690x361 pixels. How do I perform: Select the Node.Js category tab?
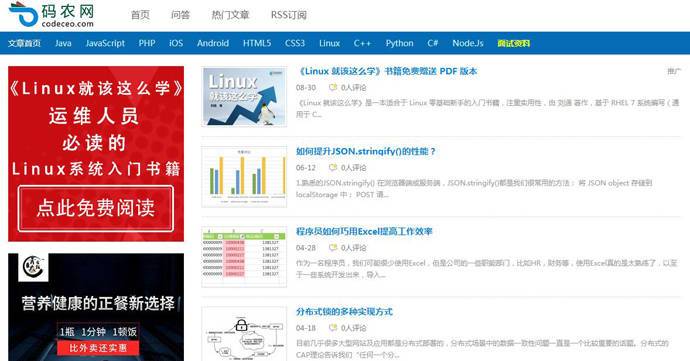[x=468, y=43]
